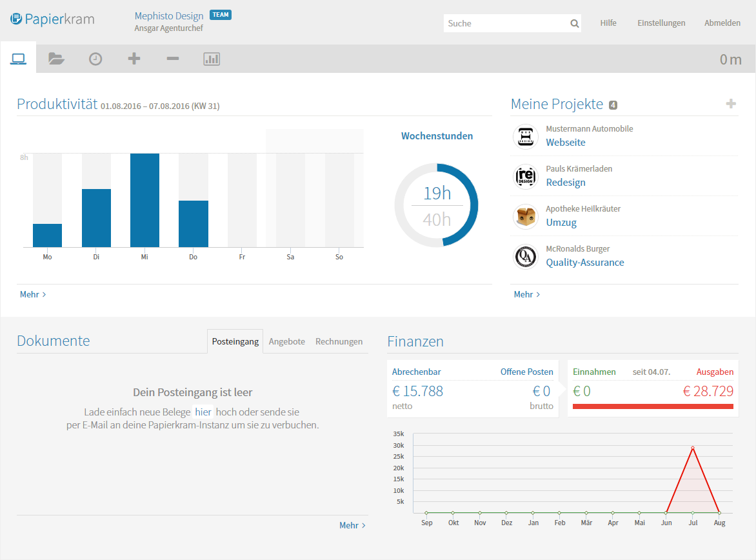Click Mehr under Produktivität
Image resolution: width=756 pixels, height=560 pixels.
(33, 294)
